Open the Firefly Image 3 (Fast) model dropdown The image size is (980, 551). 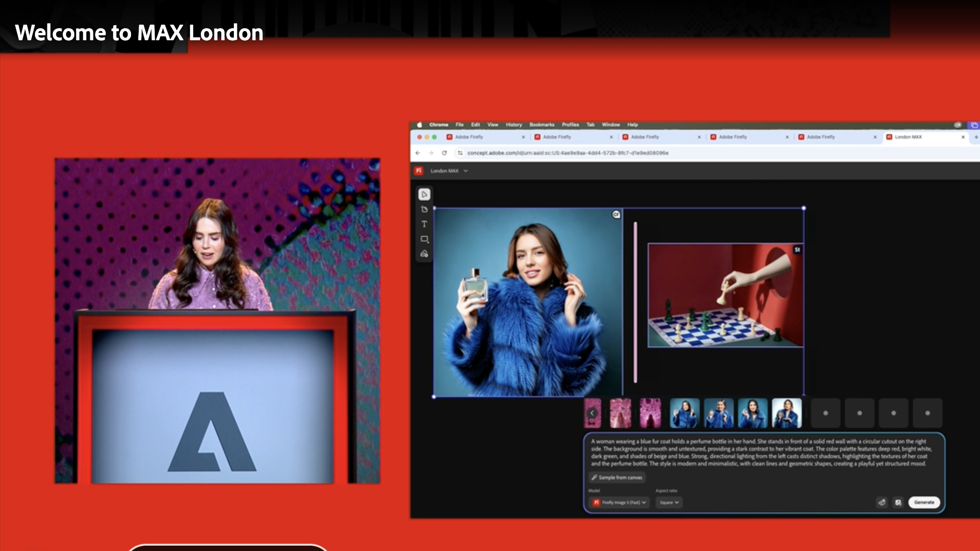620,502
